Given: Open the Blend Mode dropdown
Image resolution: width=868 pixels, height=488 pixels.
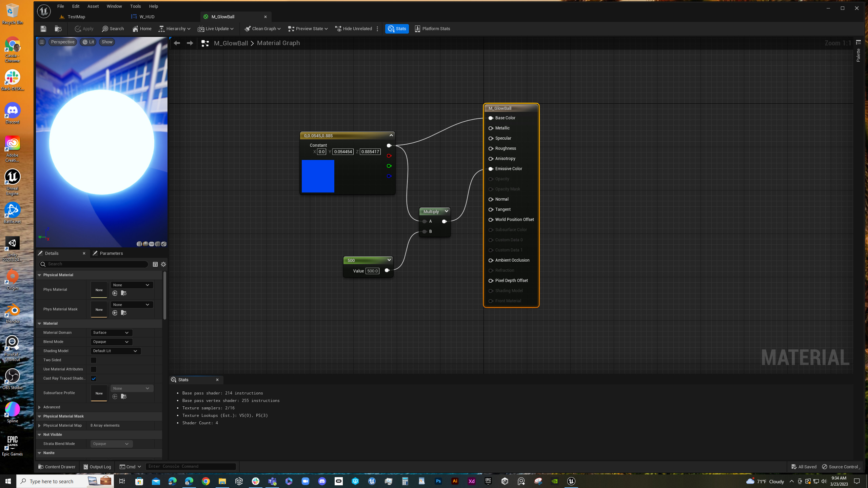Looking at the screenshot, I should (111, 342).
